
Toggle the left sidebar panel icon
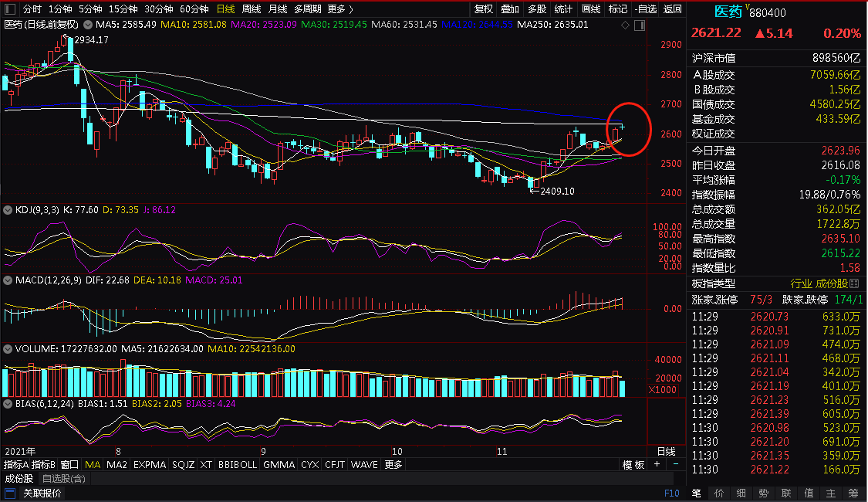(10, 8)
